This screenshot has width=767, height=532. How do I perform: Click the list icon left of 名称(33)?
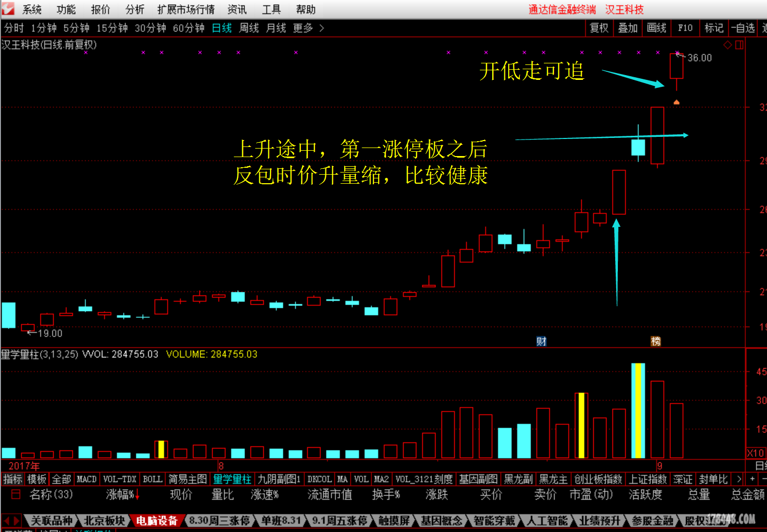click(16, 494)
